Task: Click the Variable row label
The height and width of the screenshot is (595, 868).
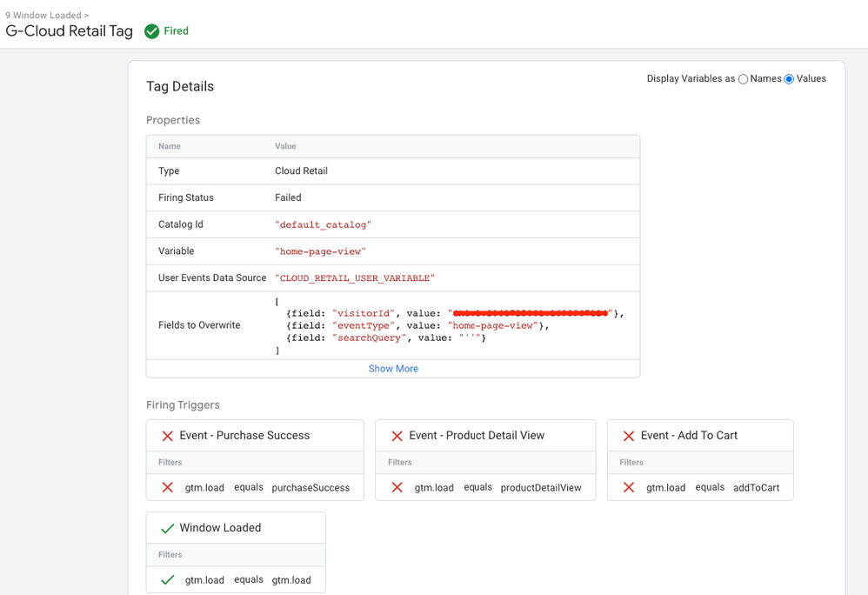Action: (176, 251)
